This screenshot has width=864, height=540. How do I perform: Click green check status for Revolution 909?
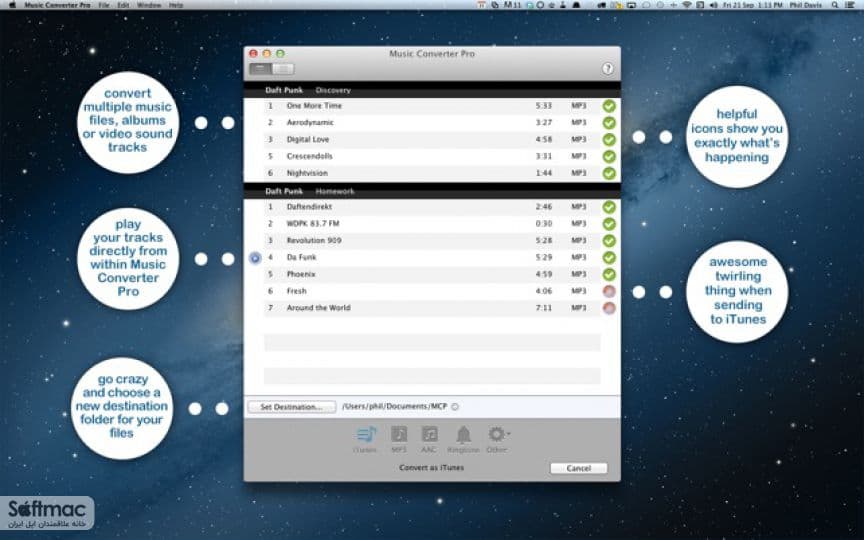pyautogui.click(x=609, y=241)
